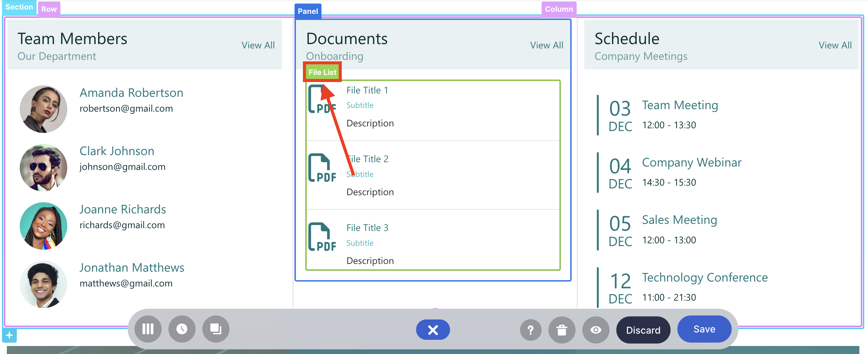This screenshot has height=354, width=868.
Task: Select the Panel label tag
Action: pyautogui.click(x=308, y=11)
